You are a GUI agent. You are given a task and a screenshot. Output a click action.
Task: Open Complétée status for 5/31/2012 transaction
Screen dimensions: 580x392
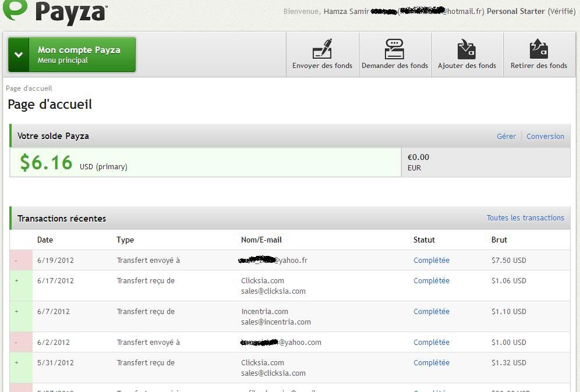coord(432,363)
